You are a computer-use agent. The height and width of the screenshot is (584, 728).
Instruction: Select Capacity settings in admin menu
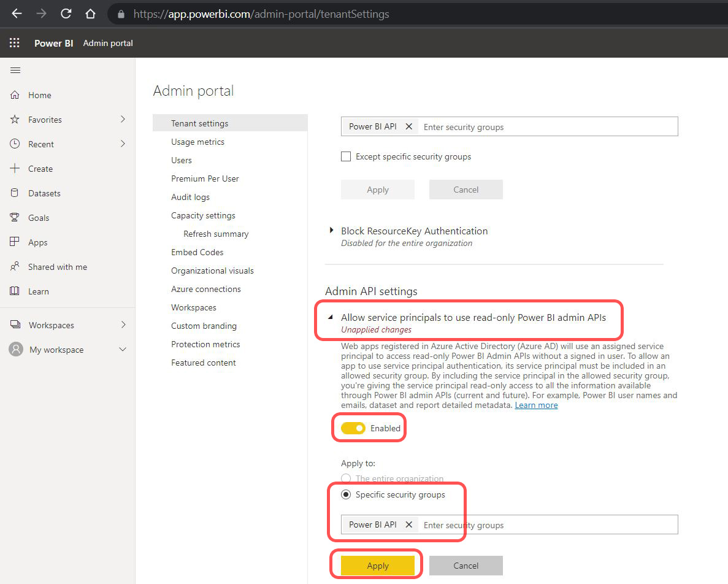203,215
